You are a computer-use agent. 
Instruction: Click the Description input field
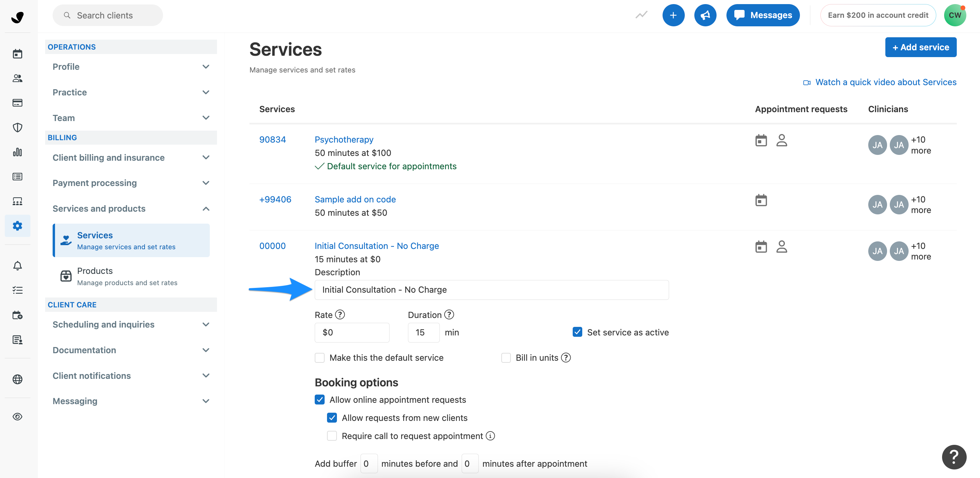pos(491,290)
